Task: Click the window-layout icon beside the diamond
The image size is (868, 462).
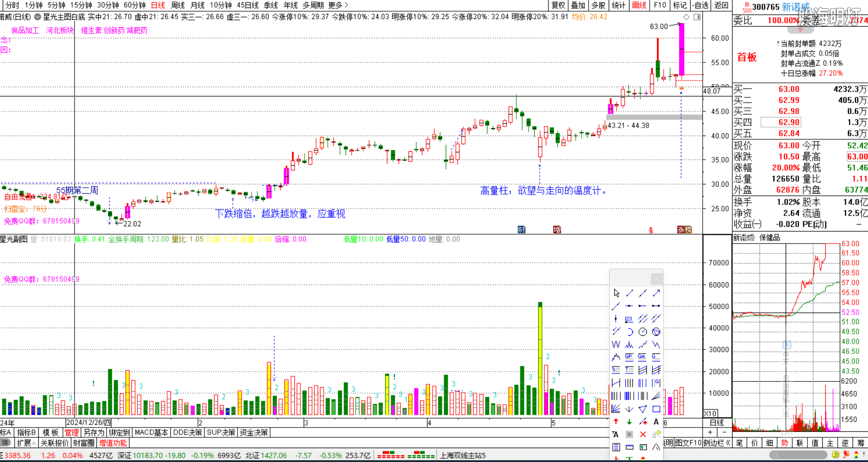Action: pos(697,17)
